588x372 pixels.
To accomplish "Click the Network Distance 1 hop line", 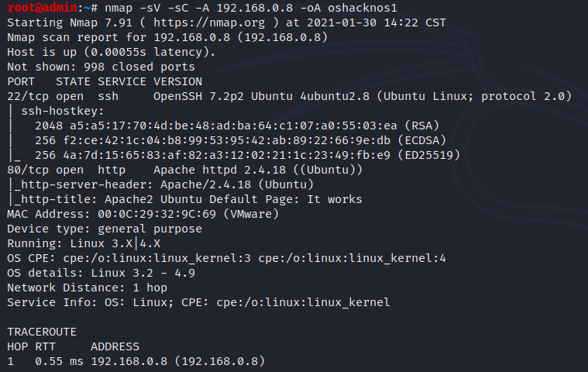I will (87, 288).
